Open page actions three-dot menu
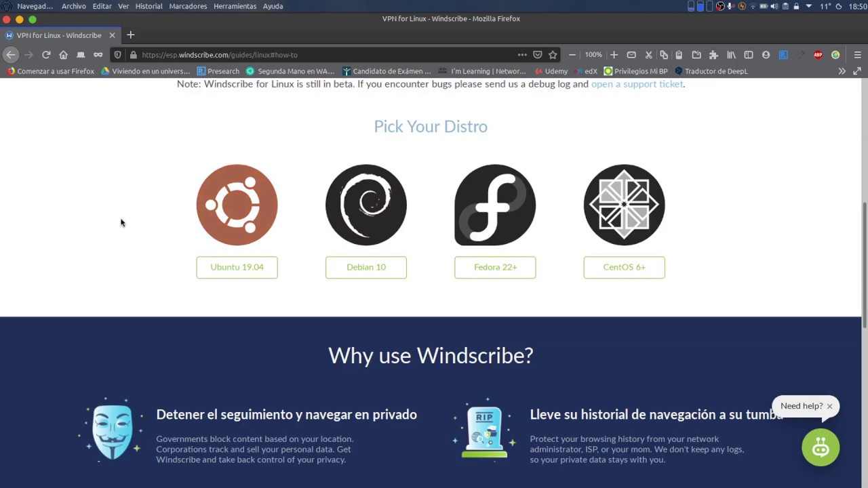The height and width of the screenshot is (488, 868). click(x=521, y=55)
